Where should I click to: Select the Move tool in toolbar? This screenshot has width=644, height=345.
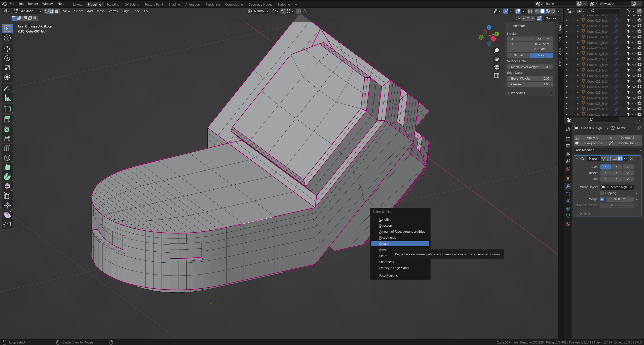pyautogui.click(x=7, y=49)
